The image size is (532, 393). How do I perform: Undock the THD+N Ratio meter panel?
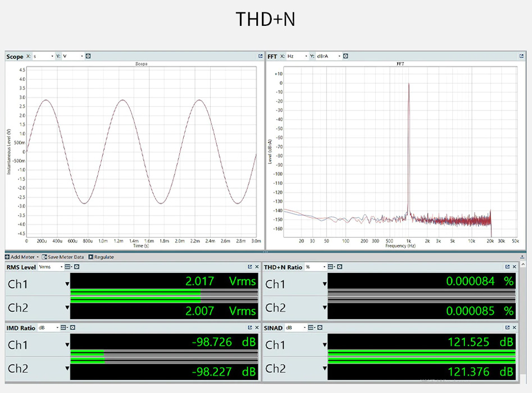[507, 267]
